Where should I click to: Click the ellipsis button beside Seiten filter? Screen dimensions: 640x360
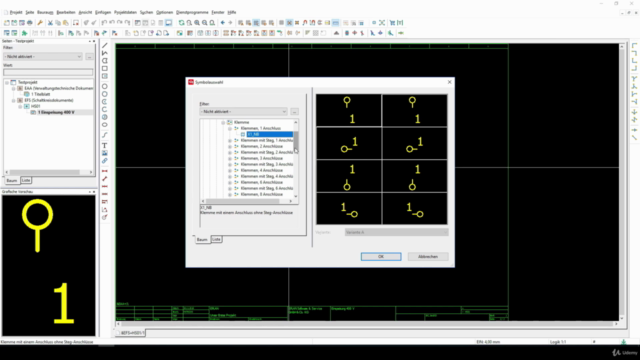tap(89, 56)
